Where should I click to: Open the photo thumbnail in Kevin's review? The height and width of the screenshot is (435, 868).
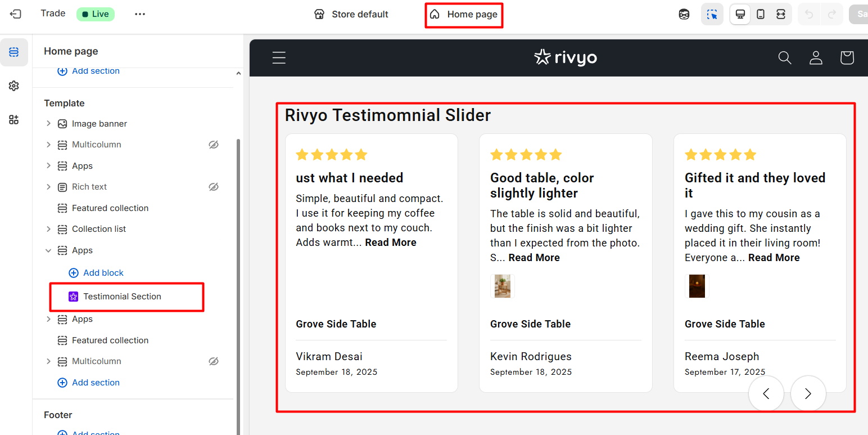point(502,286)
